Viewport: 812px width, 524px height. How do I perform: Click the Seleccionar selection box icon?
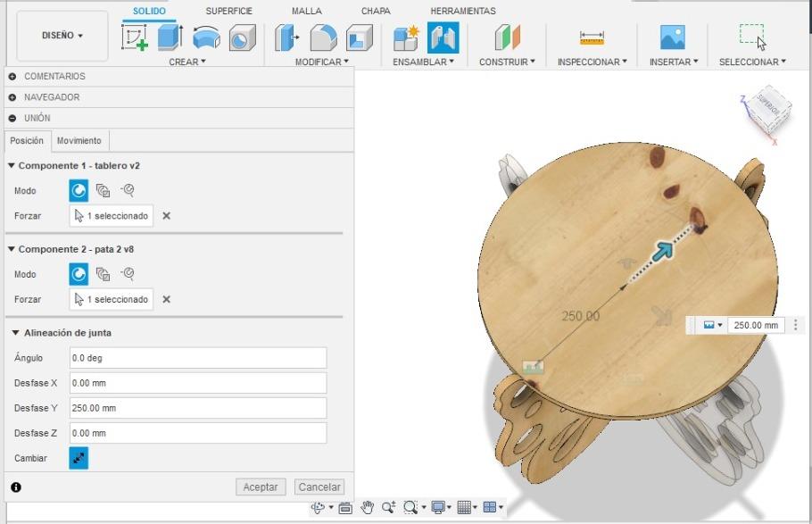[x=752, y=37]
